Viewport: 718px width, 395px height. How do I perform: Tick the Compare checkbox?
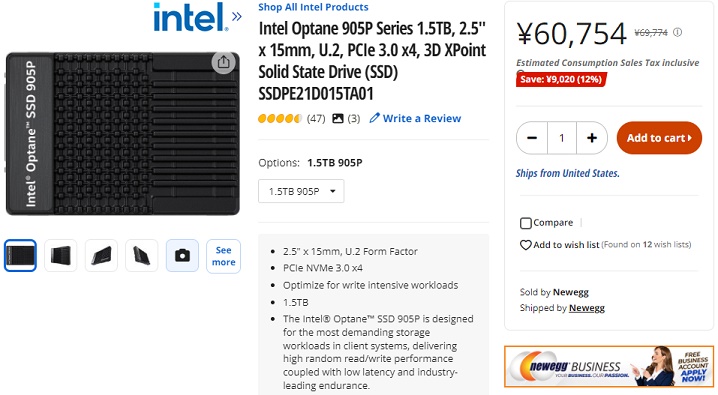coord(526,223)
